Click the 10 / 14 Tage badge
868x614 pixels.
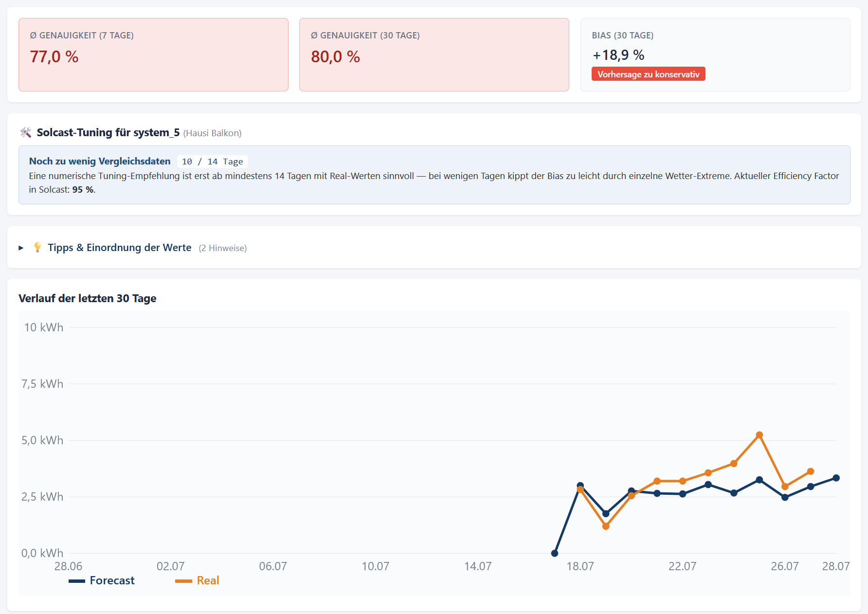pyautogui.click(x=212, y=162)
